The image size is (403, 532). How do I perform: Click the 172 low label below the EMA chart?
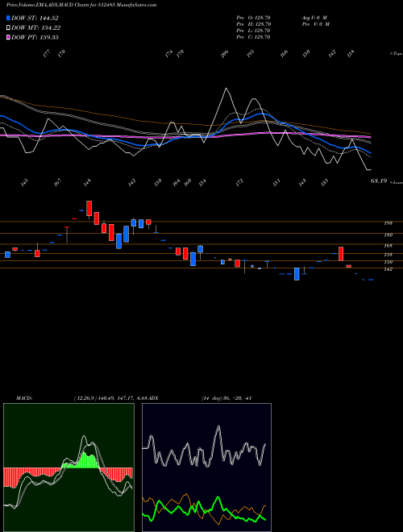click(x=240, y=182)
